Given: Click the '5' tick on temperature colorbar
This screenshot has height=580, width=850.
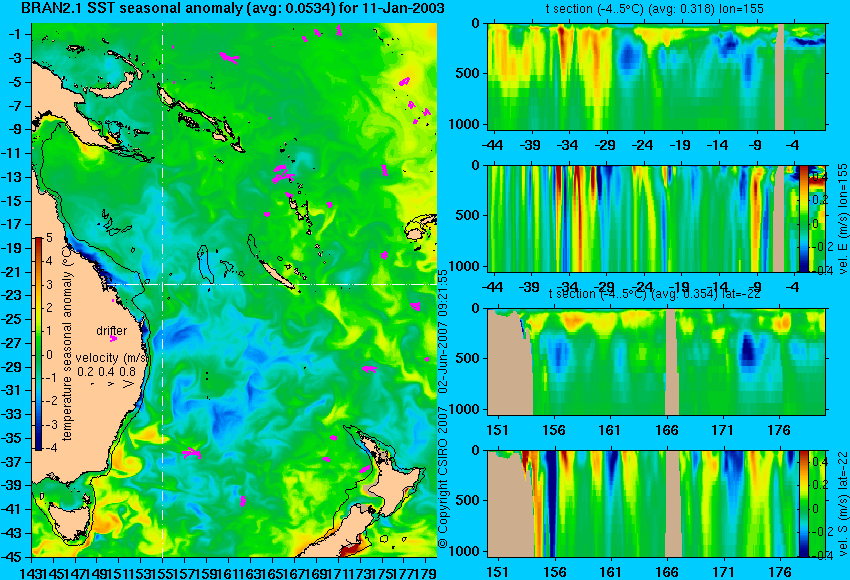Looking at the screenshot, I should [x=49, y=238].
